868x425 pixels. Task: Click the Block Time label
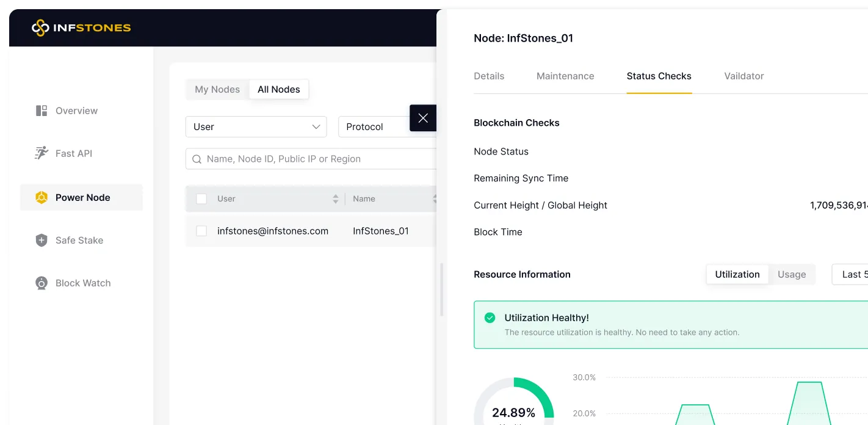(x=498, y=232)
